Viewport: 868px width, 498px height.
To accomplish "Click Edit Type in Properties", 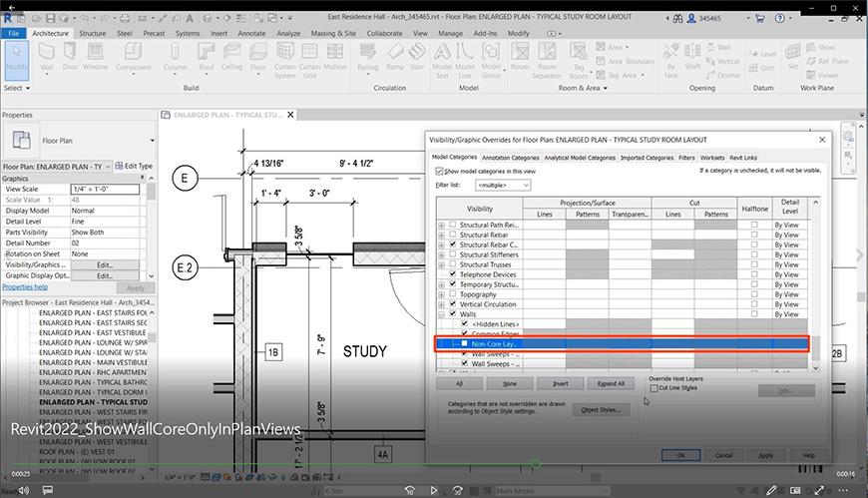I will point(134,167).
